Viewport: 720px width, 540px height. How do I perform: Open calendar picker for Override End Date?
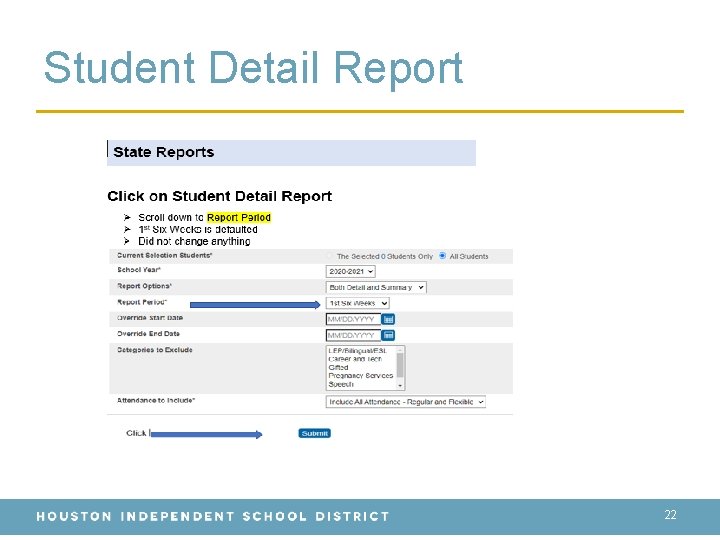pyautogui.click(x=388, y=335)
